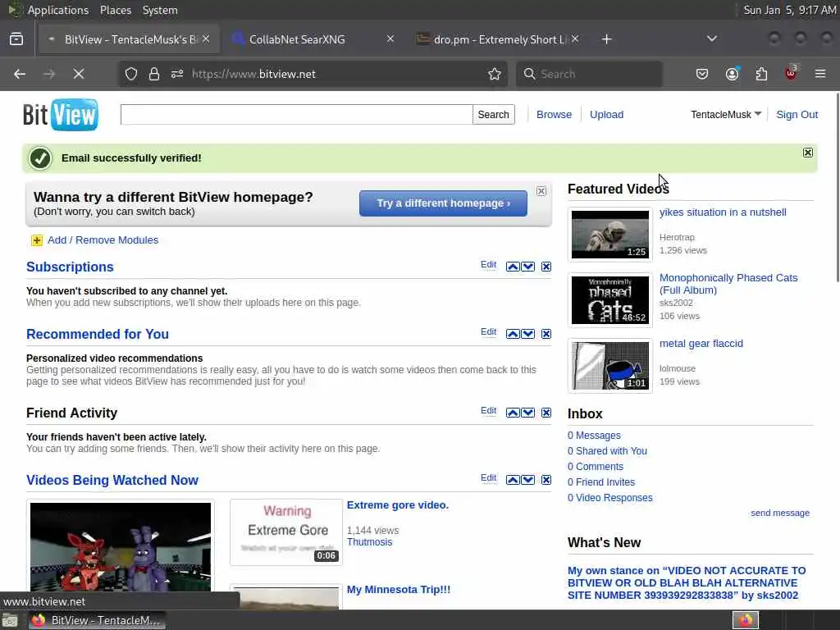The image size is (840, 630).
Task: Open Add / Remove Modules link
Action: tap(103, 240)
